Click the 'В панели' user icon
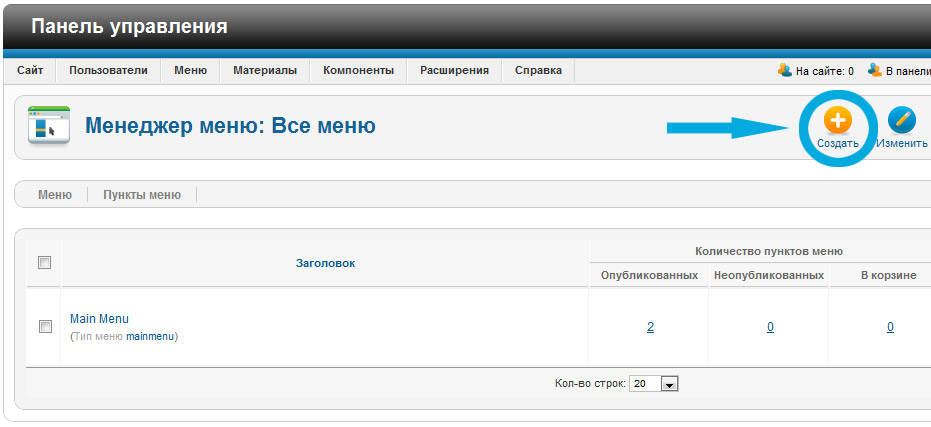Screen dimensions: 931x427 (875, 71)
